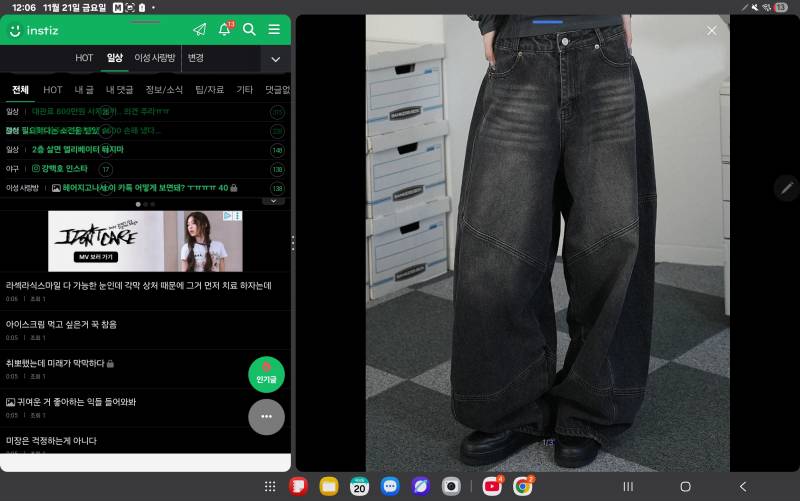Open the app drawer grid icon
800x501 pixels.
[x=270, y=487]
